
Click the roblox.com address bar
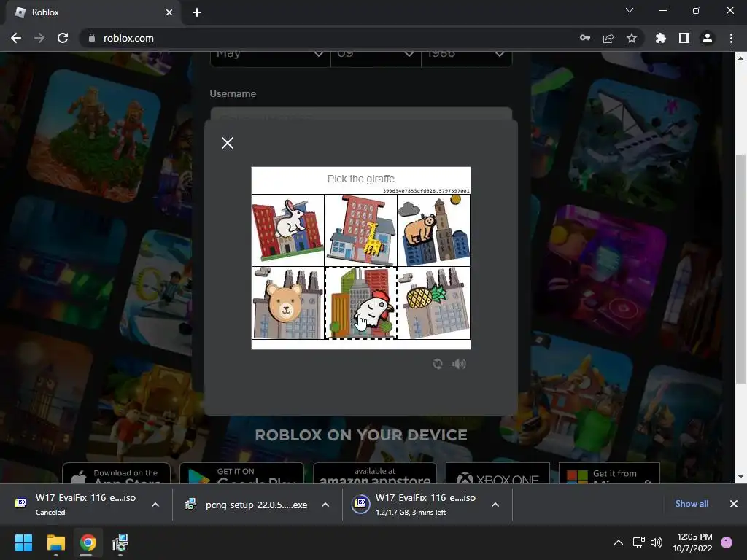[x=329, y=38]
